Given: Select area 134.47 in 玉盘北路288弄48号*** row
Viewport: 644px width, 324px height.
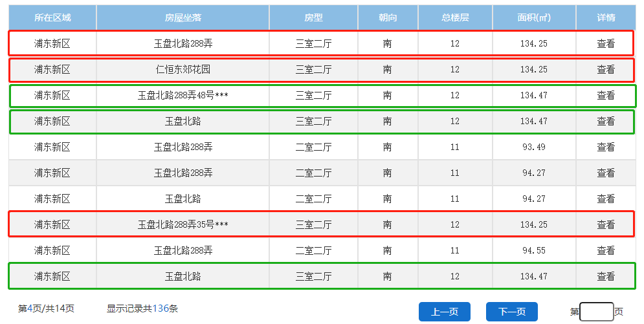Looking at the screenshot, I should [x=534, y=95].
